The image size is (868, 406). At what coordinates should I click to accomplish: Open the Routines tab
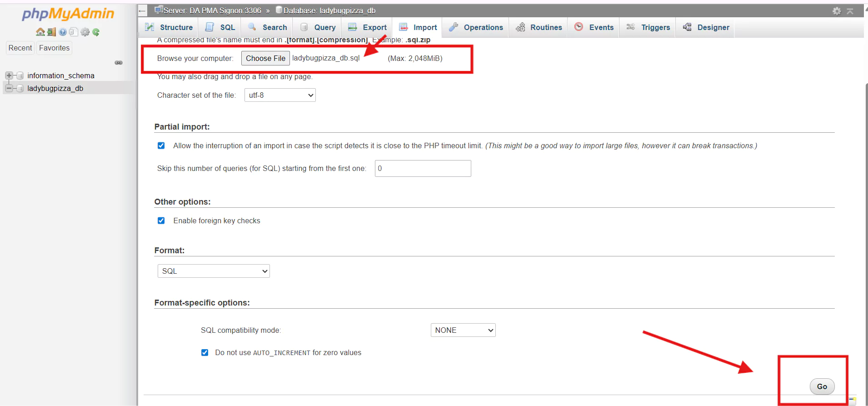pyautogui.click(x=539, y=27)
